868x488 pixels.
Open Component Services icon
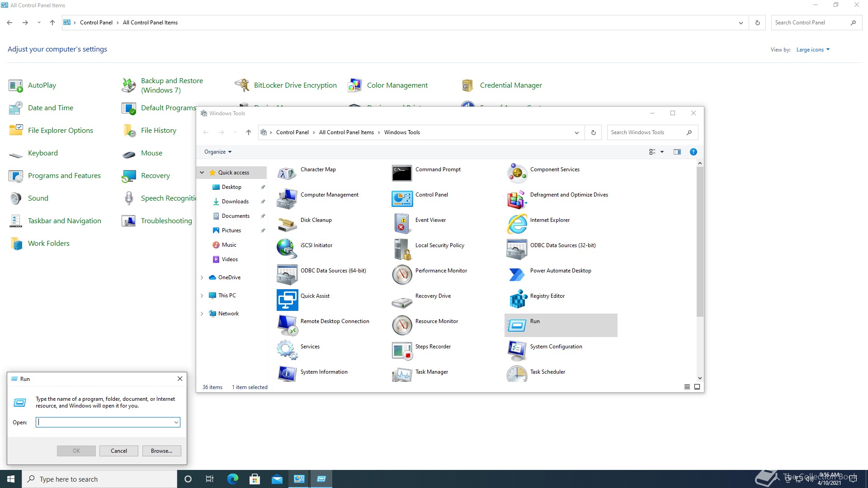coord(517,174)
